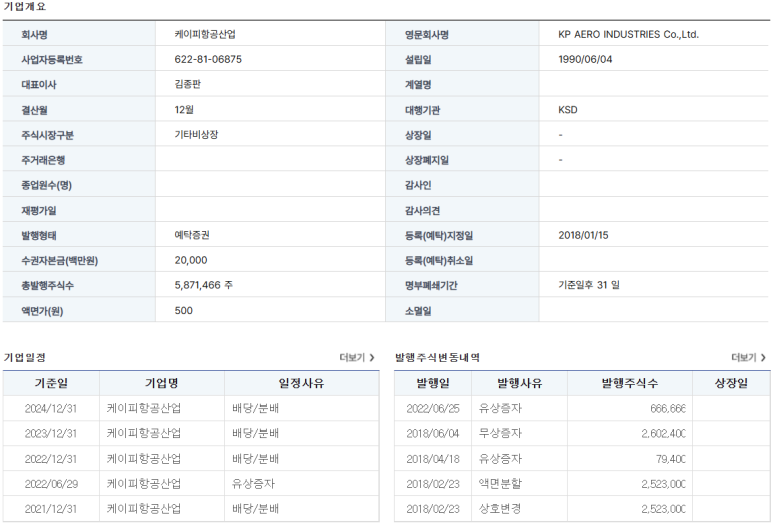Click market type value 기타비상장
The width and height of the screenshot is (773, 525).
coord(196,135)
